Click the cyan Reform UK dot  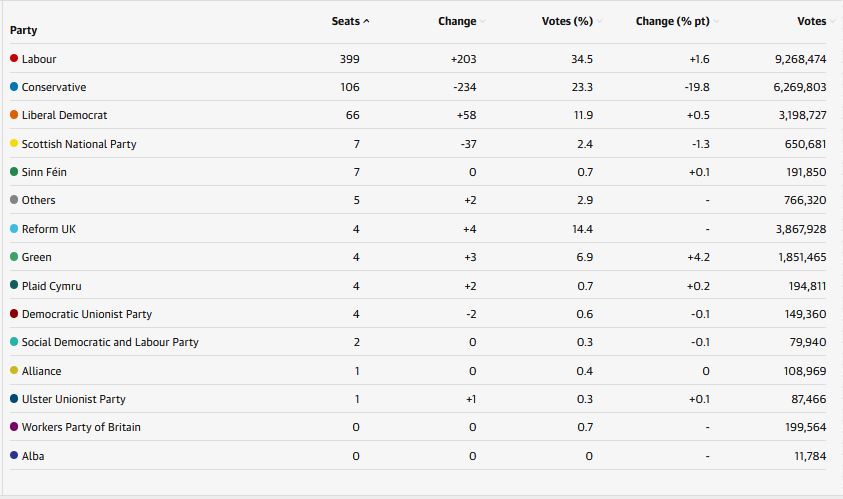[14, 229]
